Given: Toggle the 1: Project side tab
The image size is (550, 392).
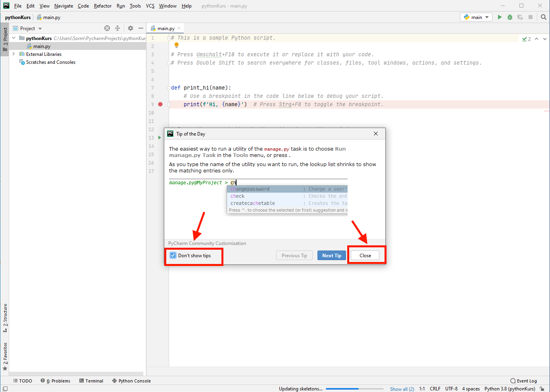Looking at the screenshot, I should coord(5,39).
